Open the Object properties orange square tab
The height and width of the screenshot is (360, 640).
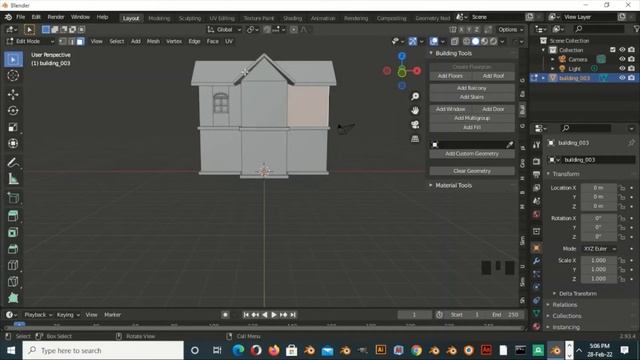536,248
